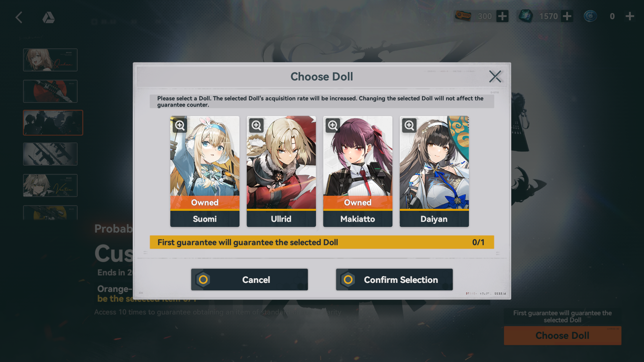Open Ullrid's magnifier preview icon

257,126
